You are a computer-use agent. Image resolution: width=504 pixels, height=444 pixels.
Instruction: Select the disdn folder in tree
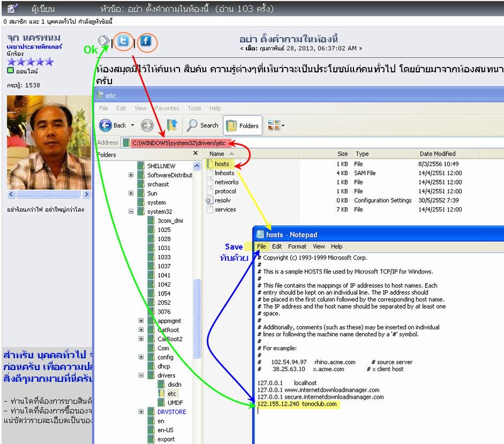coord(170,385)
